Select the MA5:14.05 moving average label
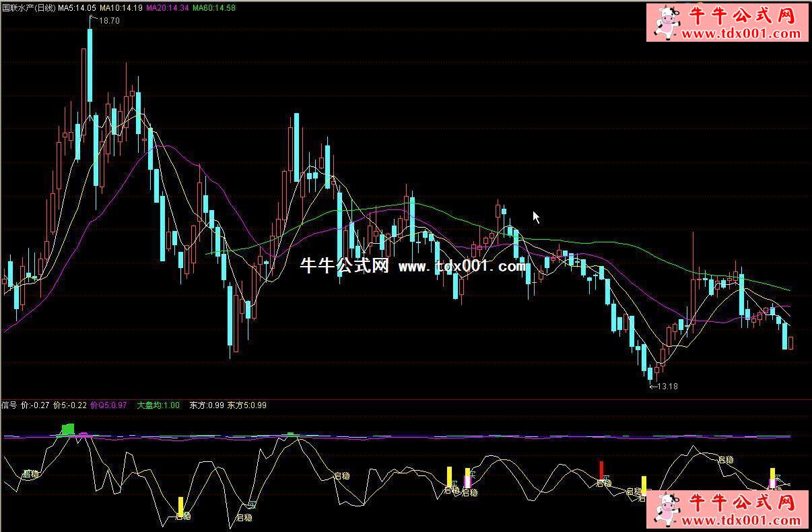Screen dimensions: 812x532 point(76,8)
